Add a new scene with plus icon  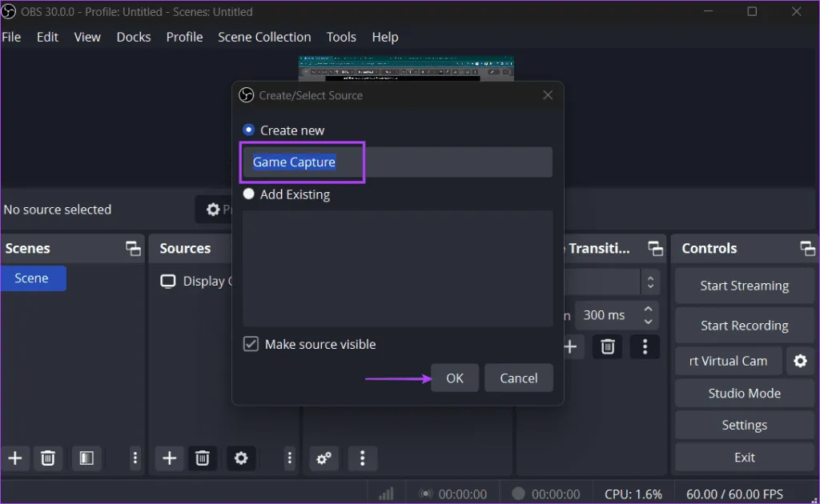15,458
